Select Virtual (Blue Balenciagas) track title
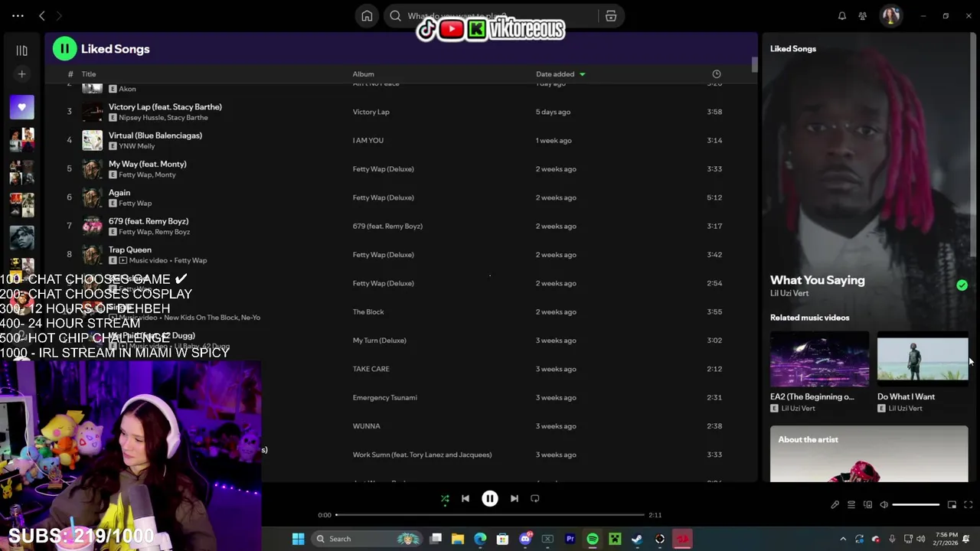This screenshot has height=551, width=980. 155,135
